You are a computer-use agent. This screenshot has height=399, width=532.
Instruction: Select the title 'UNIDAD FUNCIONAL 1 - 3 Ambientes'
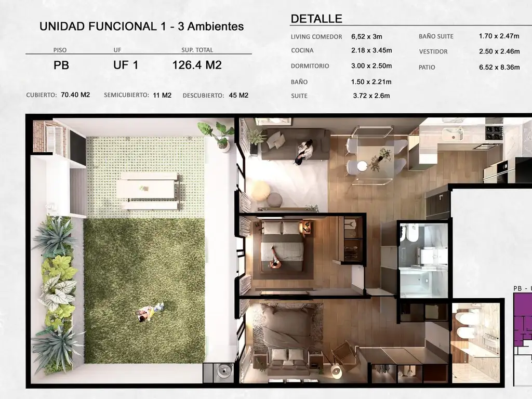point(141,26)
